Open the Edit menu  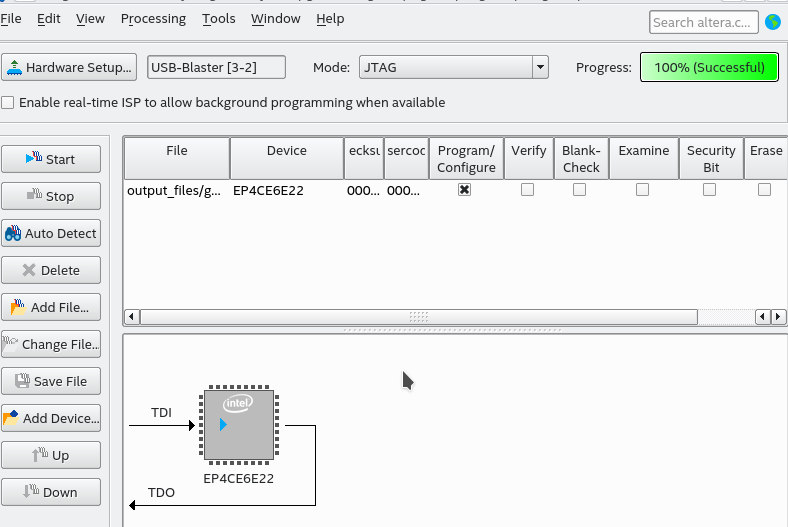[x=49, y=19]
